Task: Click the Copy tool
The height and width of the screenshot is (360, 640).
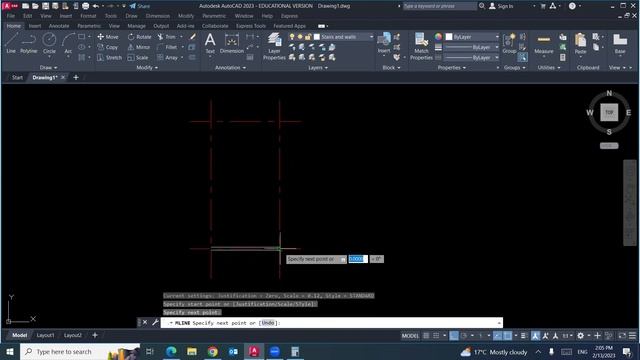Action: click(x=108, y=47)
